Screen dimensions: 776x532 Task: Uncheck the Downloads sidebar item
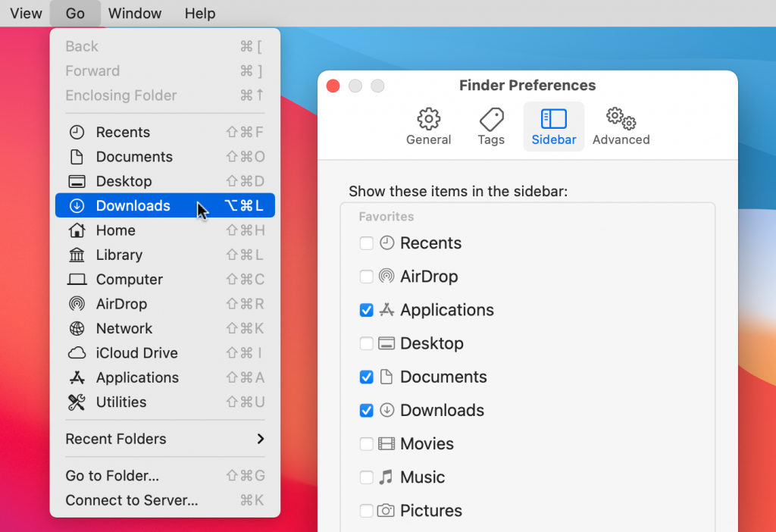[367, 410]
